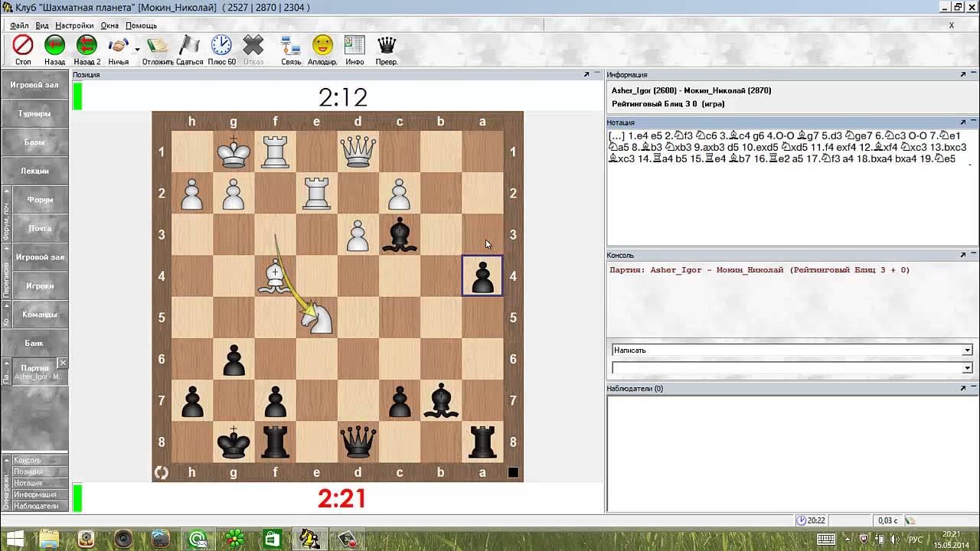Select the white rook on e2
The height and width of the screenshot is (551, 980).
tap(317, 193)
